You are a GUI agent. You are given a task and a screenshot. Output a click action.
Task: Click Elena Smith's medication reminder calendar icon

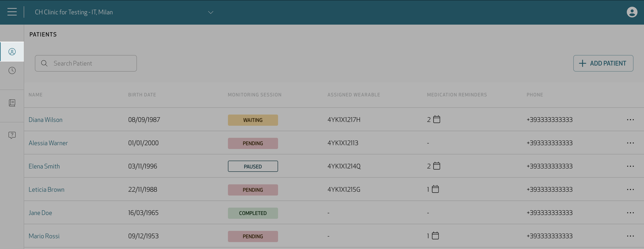tap(436, 166)
